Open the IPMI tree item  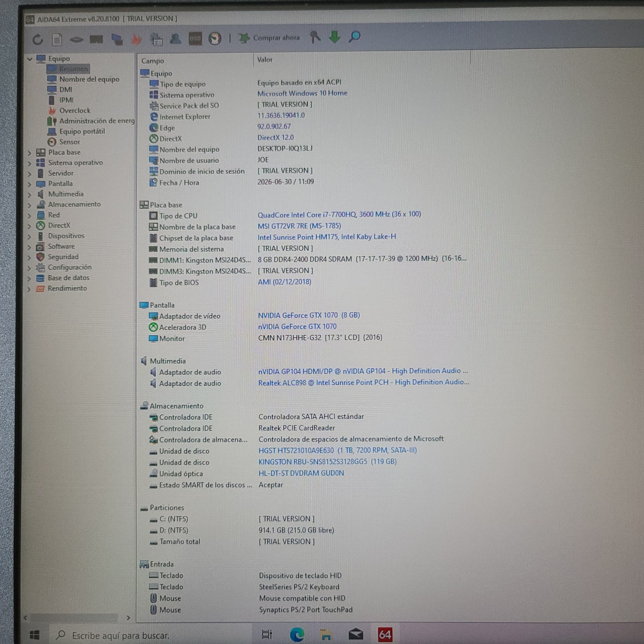click(66, 100)
